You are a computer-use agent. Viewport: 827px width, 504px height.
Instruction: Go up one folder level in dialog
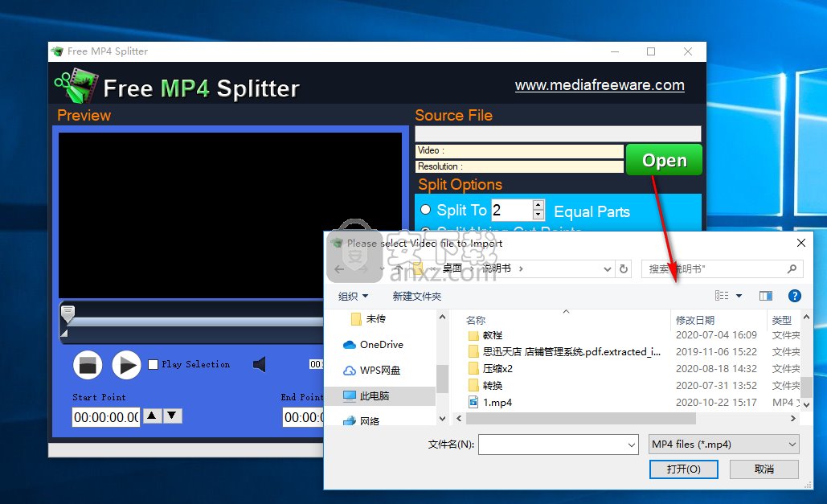[399, 268]
